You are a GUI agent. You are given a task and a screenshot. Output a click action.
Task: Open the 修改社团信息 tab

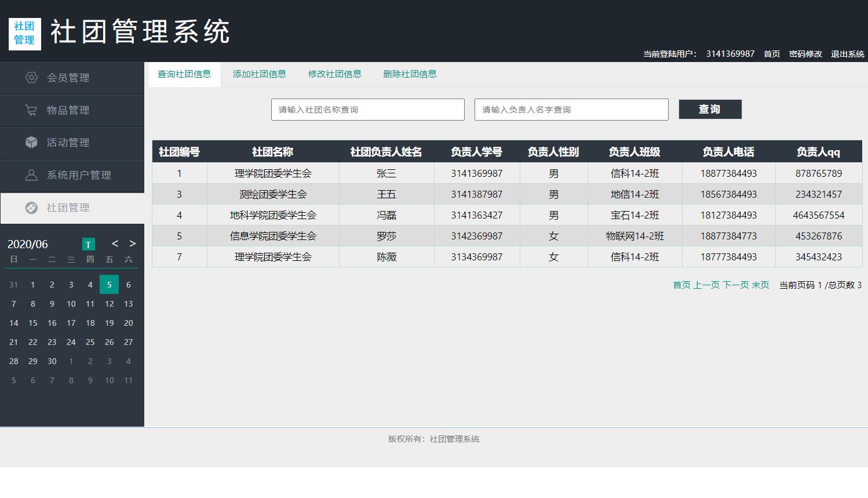click(x=335, y=74)
